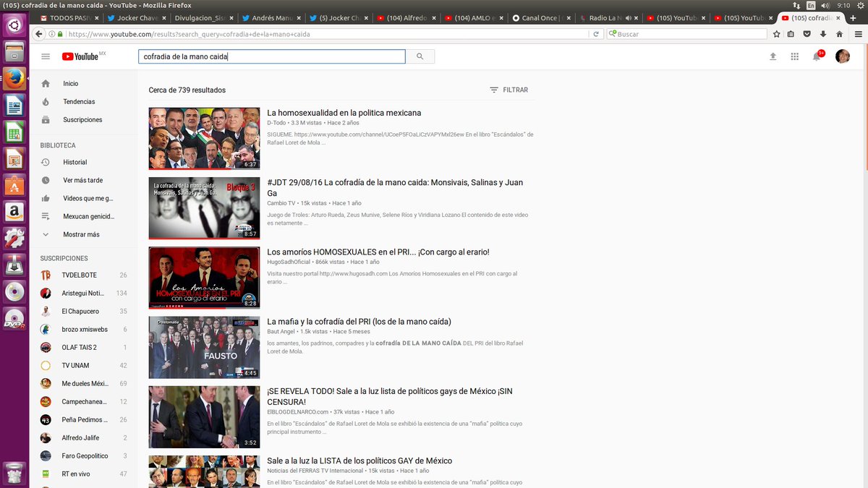Screen dimensions: 868x488
Task: Switch to TODOS PASI tab
Action: point(70,18)
